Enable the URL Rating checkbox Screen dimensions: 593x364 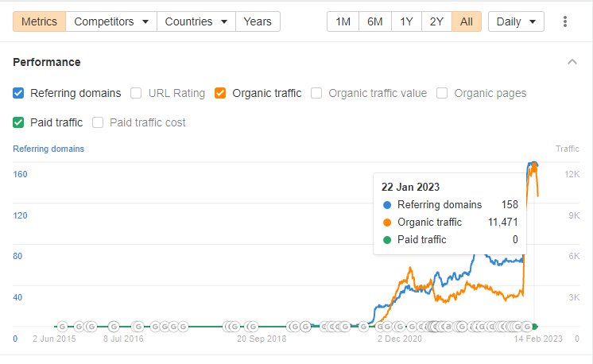(137, 93)
